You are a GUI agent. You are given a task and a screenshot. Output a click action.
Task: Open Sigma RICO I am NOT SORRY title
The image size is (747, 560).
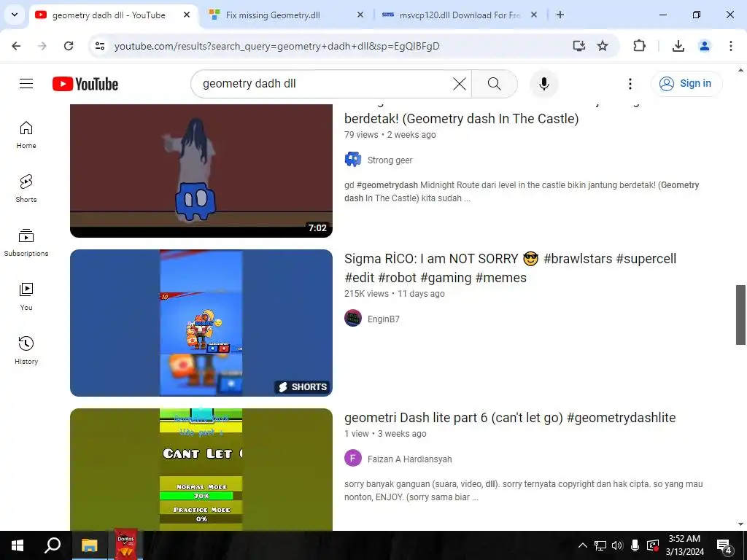click(x=510, y=268)
